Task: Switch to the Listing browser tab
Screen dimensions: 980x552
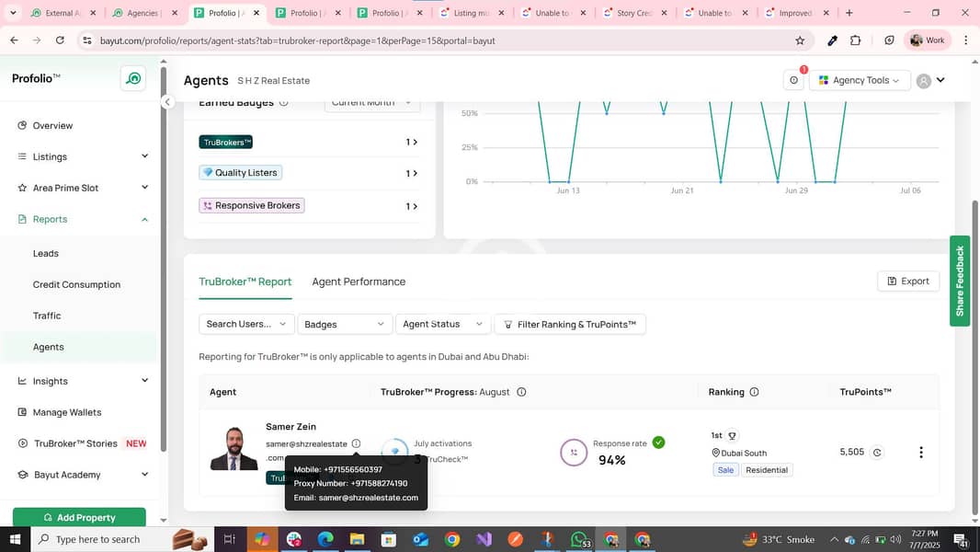Action: click(x=472, y=13)
